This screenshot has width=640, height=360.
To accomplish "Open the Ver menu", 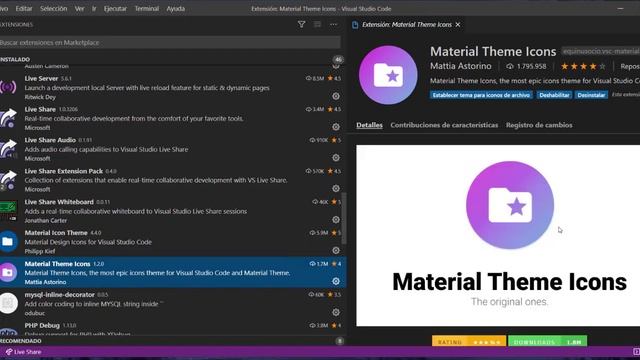I will pyautogui.click(x=79, y=9).
